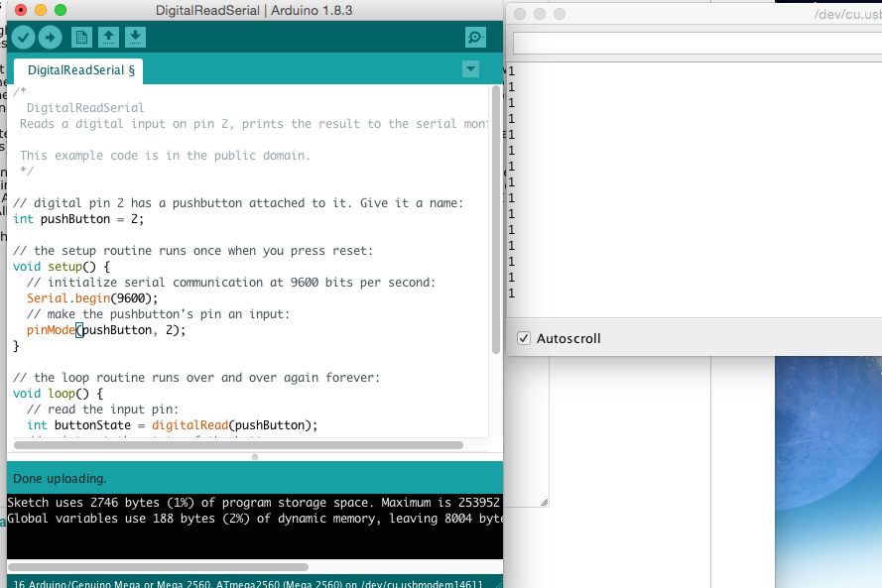Click the editor horizontal scrollbar
This screenshot has width=882, height=588.
pyautogui.click(x=238, y=445)
